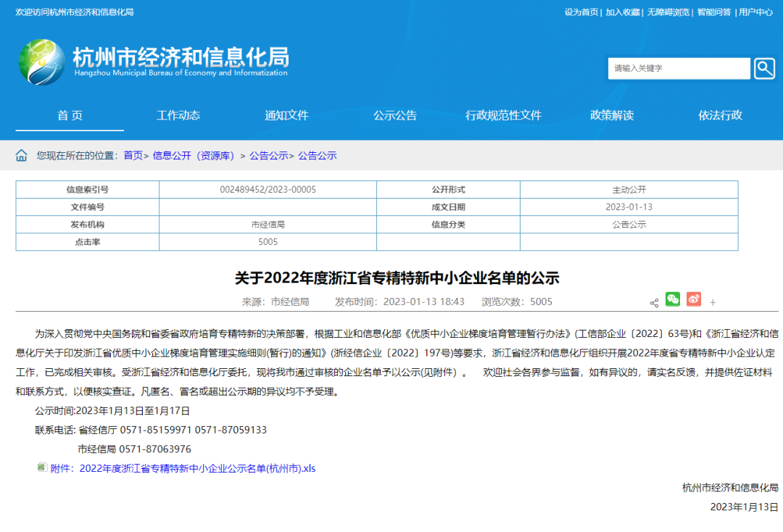The image size is (783, 532).
Task: Click the search magnifier icon button
Action: tap(764, 68)
